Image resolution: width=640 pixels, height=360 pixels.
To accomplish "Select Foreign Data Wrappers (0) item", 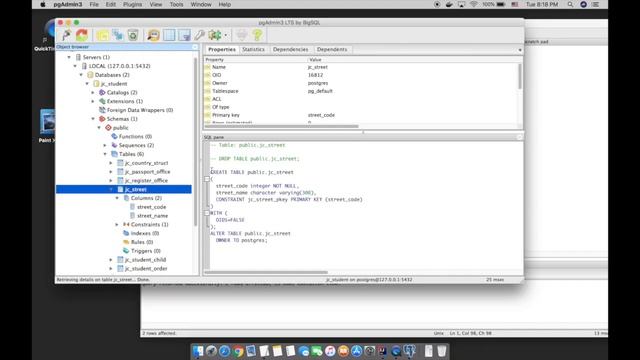I will [x=140, y=110].
